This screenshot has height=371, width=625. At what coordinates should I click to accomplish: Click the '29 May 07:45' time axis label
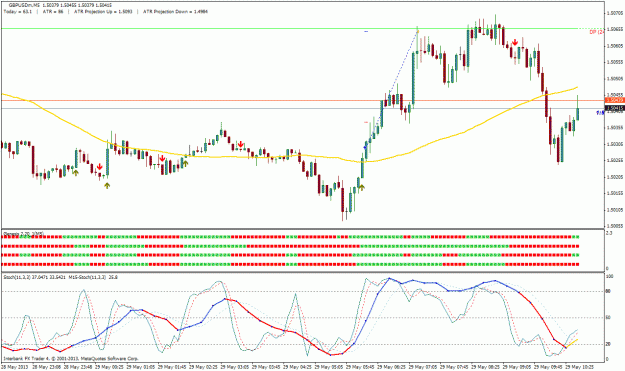[454, 366]
